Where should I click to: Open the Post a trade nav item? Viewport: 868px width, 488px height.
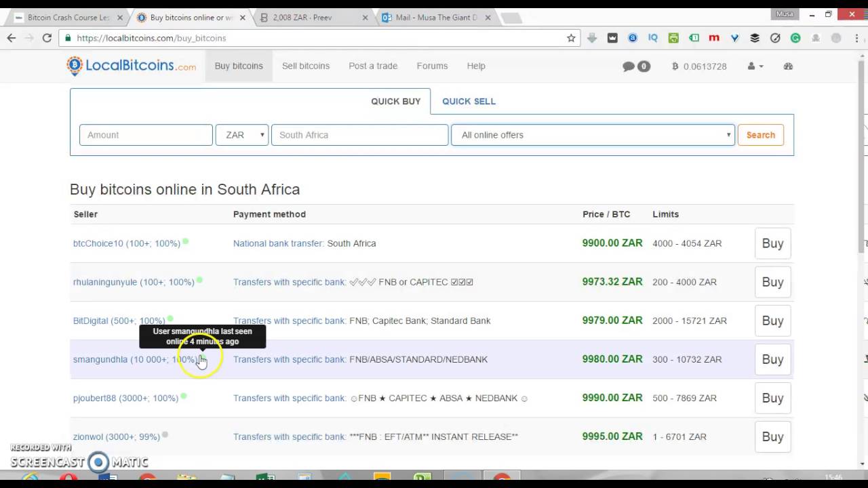373,66
